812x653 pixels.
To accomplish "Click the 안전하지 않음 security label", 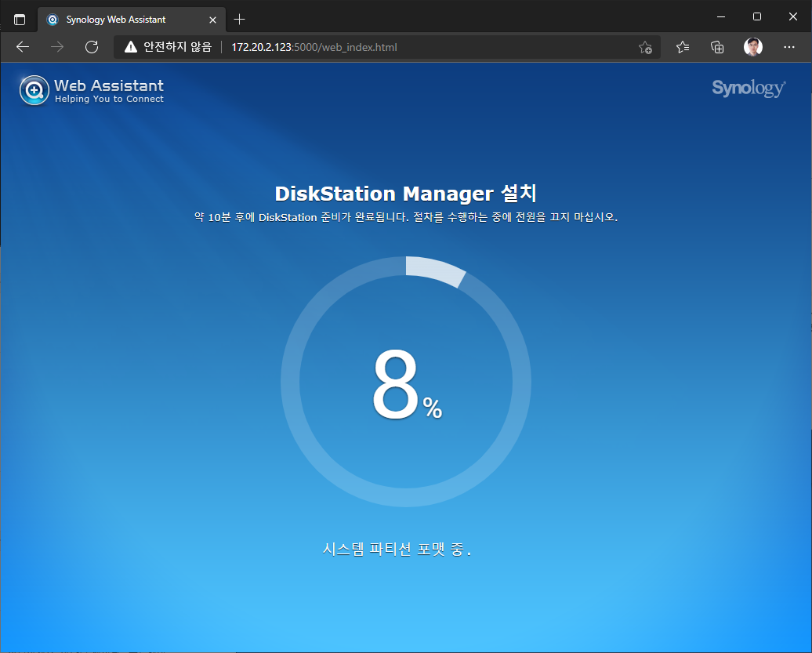I will (178, 47).
